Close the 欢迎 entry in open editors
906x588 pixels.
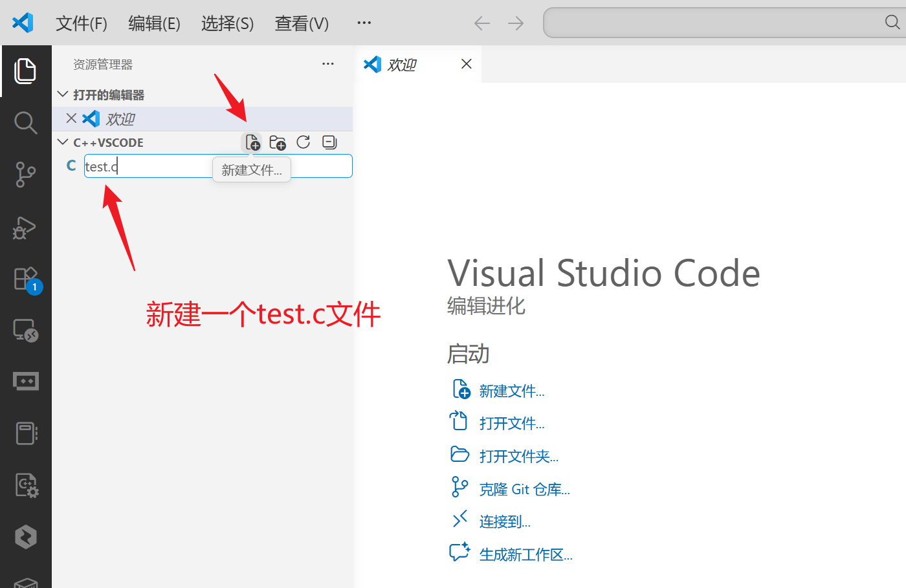coord(71,118)
